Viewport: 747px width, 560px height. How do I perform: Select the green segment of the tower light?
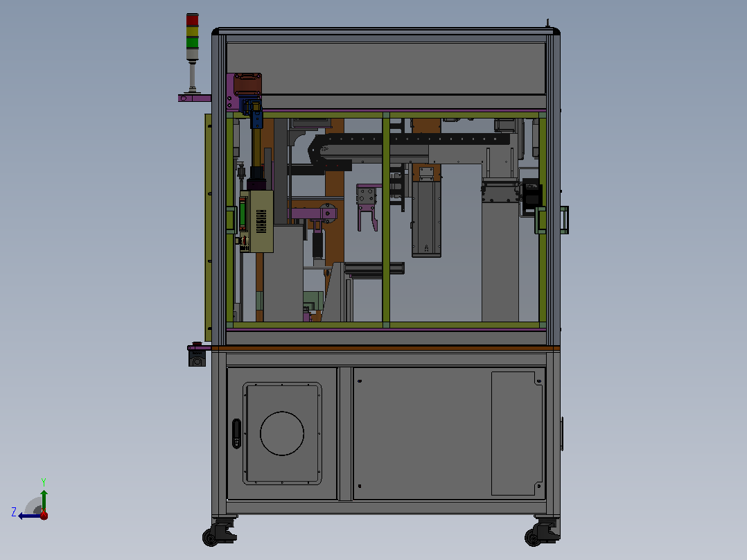pos(193,42)
